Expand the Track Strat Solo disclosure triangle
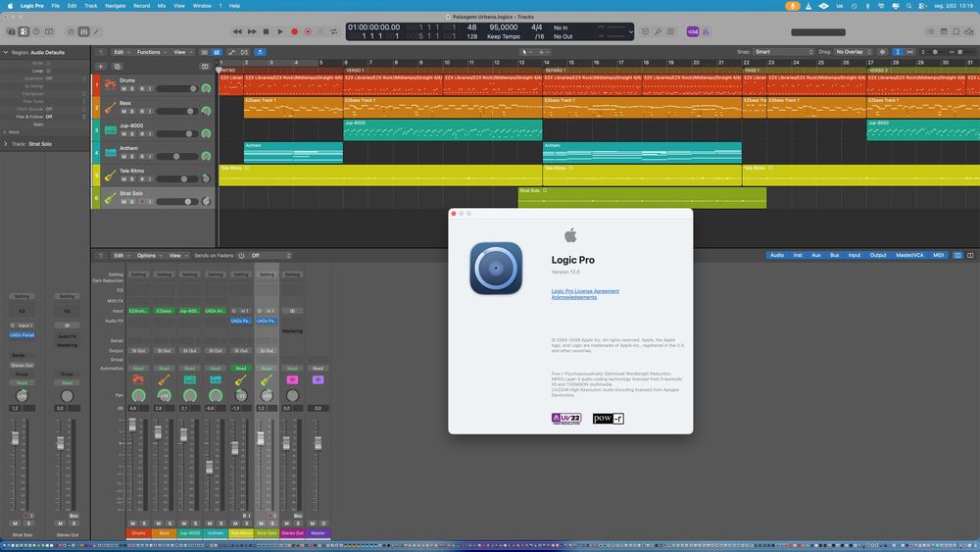The height and width of the screenshot is (552, 980). click(x=6, y=144)
